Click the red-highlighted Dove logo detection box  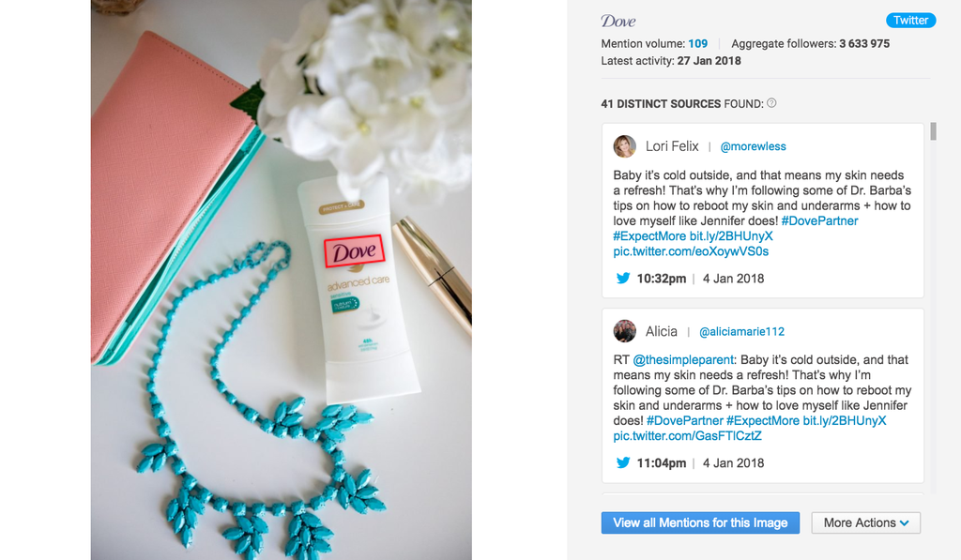tap(354, 251)
